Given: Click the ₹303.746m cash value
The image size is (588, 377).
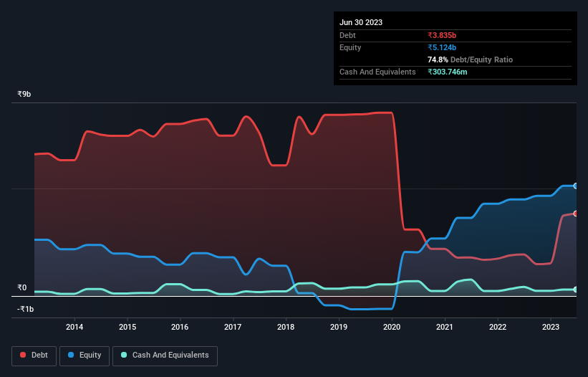Looking at the screenshot, I should coord(448,72).
